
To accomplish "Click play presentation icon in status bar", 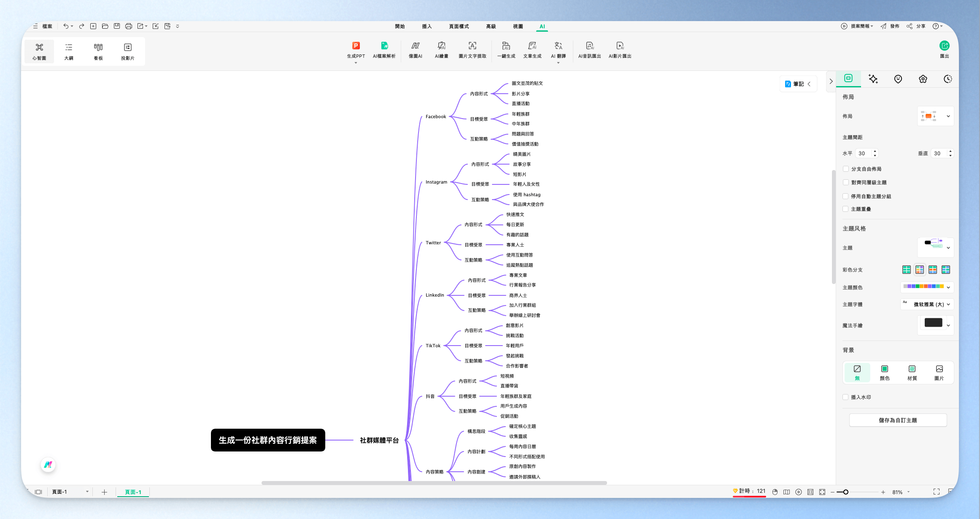I will (x=799, y=492).
